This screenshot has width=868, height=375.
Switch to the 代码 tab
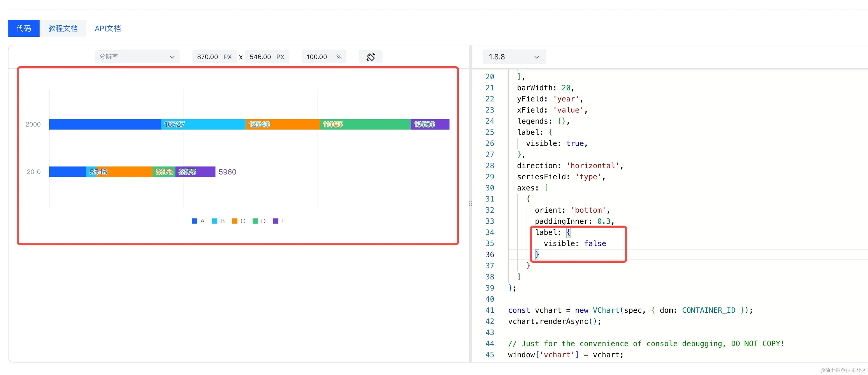click(24, 28)
